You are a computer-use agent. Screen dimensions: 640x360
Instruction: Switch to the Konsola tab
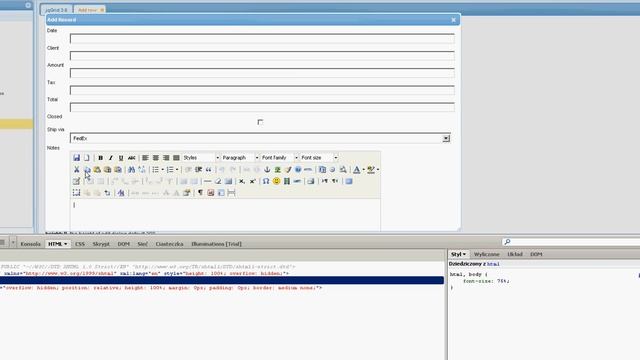pyautogui.click(x=31, y=244)
